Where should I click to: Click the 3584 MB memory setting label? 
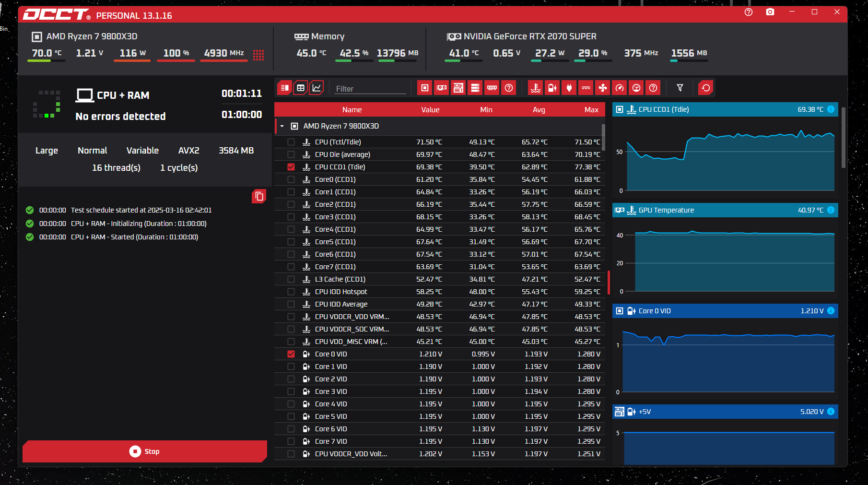click(x=236, y=151)
